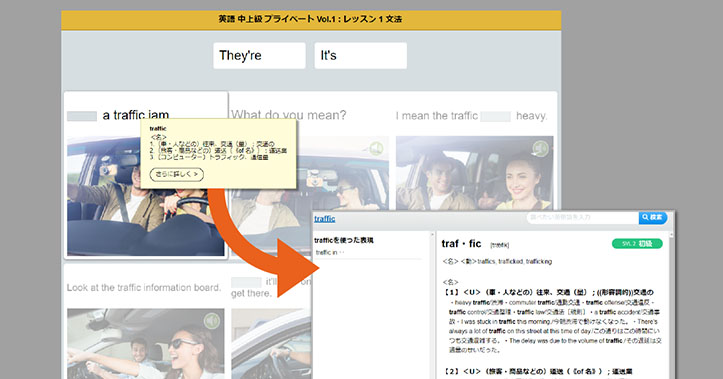Open the underlined 'traffic' link in dictionary
Viewport: 723px width, 379px height.
click(325, 219)
